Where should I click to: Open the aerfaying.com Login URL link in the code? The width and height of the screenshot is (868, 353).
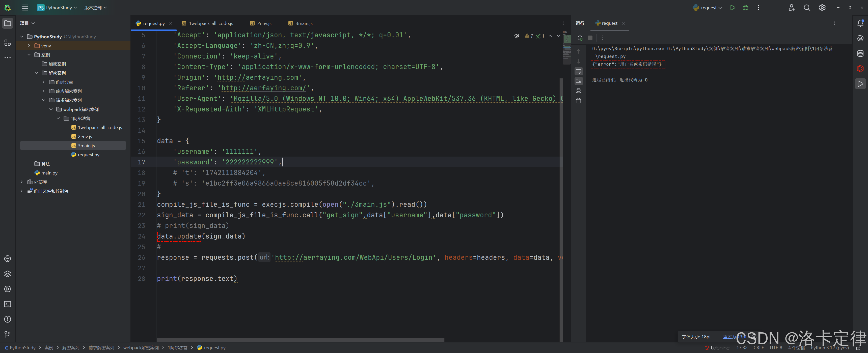(354, 257)
